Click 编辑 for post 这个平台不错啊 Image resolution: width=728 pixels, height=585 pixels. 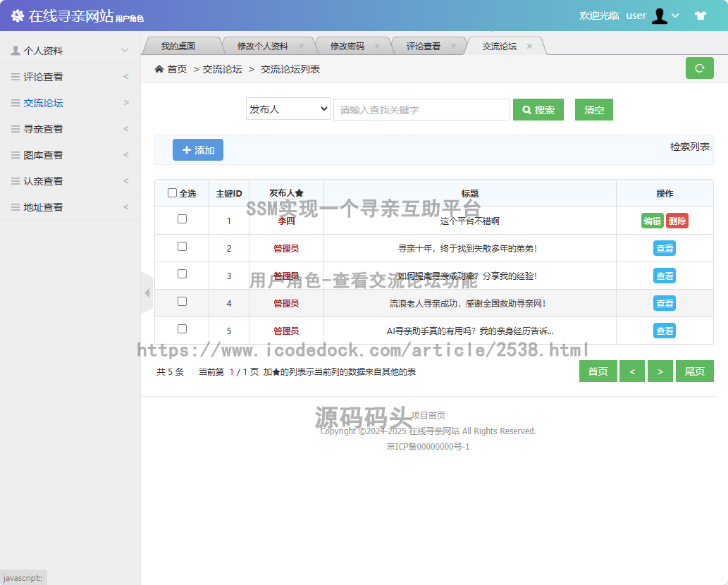pyautogui.click(x=652, y=221)
